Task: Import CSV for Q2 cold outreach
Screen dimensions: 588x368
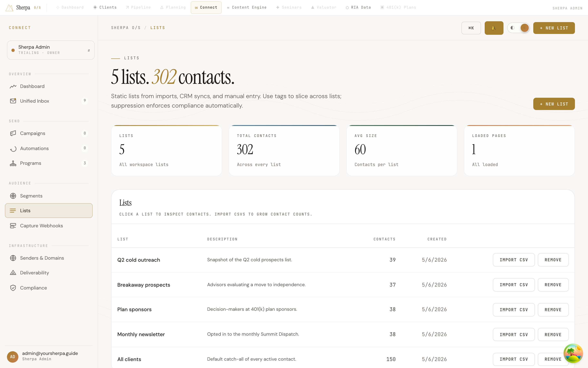Action: (x=514, y=260)
